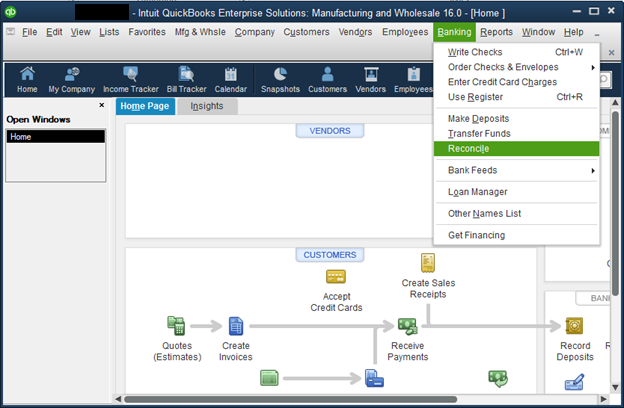Click the QuickBooks logo in title bar
Image resolution: width=624 pixels, height=408 pixels.
pos(11,12)
